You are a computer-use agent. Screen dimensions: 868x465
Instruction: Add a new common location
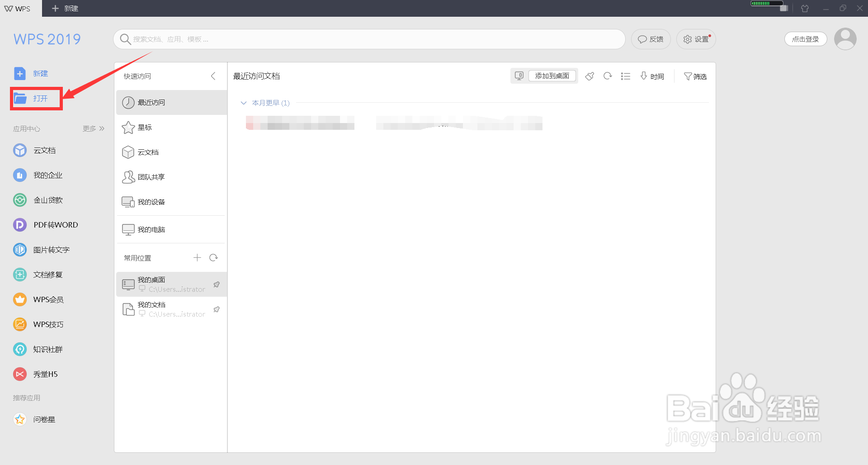pos(197,258)
